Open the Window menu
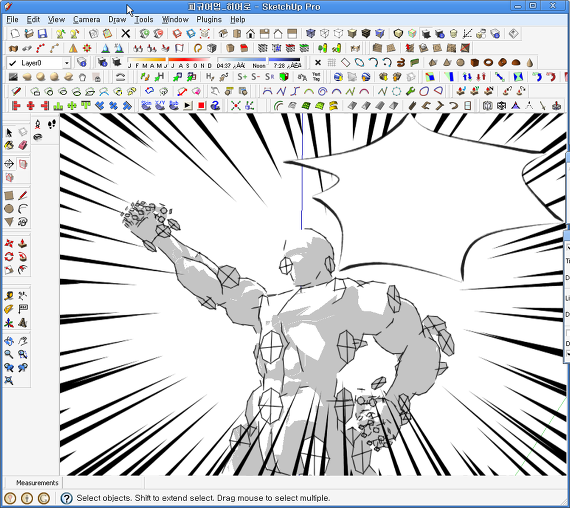This screenshot has height=508, width=570. coord(175,20)
